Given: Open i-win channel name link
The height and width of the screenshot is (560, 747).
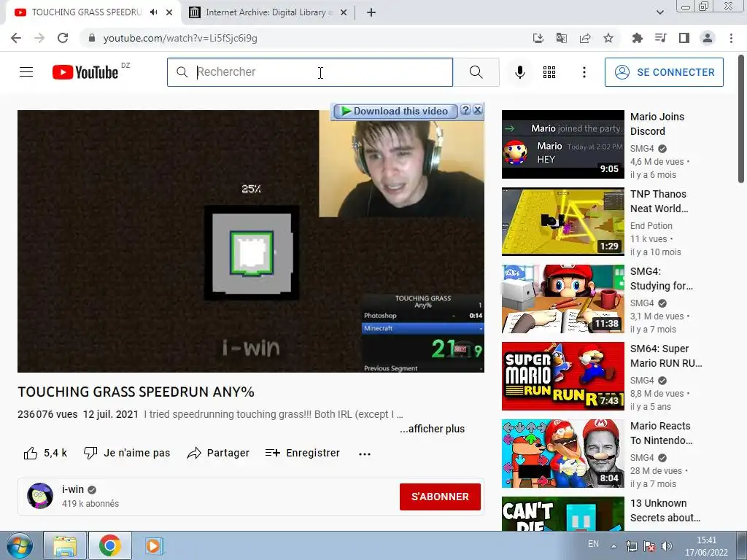Looking at the screenshot, I should (72, 489).
